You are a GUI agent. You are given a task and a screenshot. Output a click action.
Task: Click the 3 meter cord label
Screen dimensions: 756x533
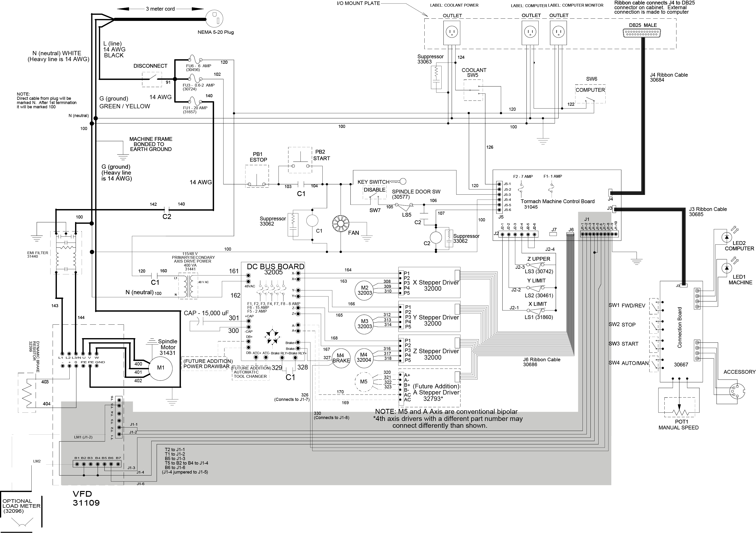(160, 9)
